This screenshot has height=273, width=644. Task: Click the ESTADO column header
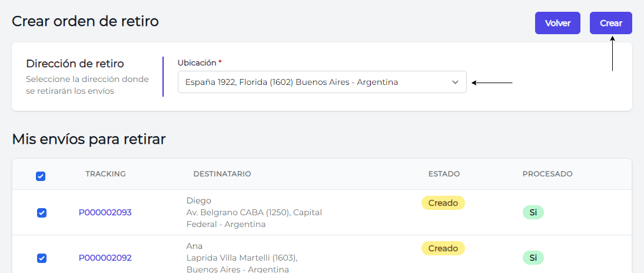444,174
